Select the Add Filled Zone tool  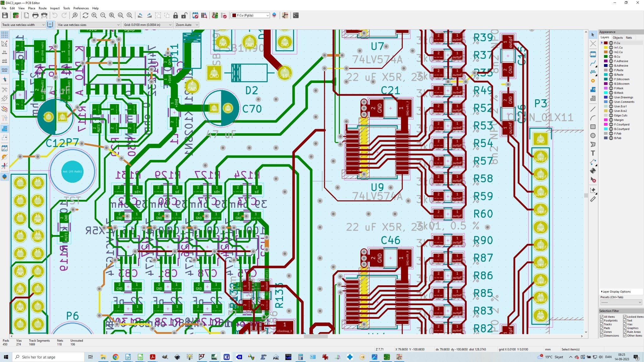[x=593, y=90]
